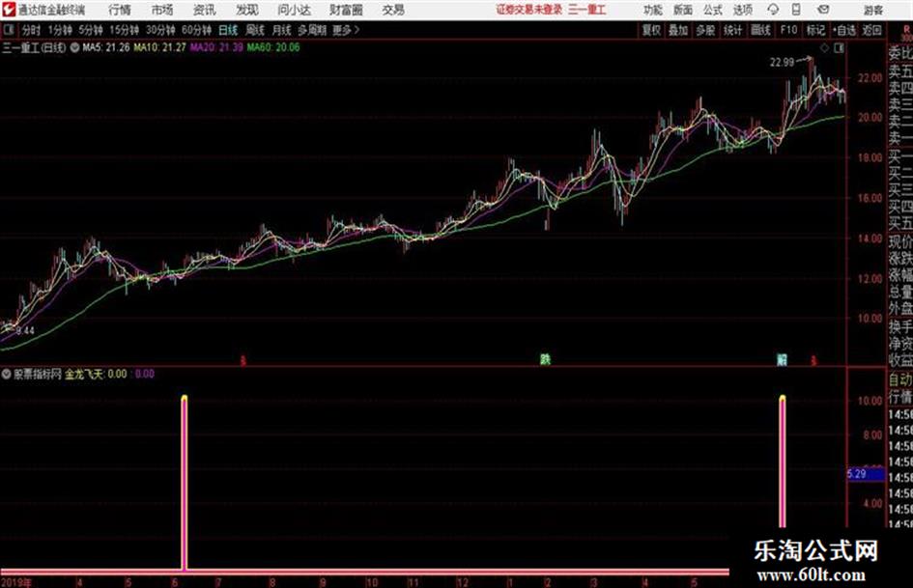Click the cyan 期 marker on the chart
913x588 pixels.
pyautogui.click(x=782, y=359)
